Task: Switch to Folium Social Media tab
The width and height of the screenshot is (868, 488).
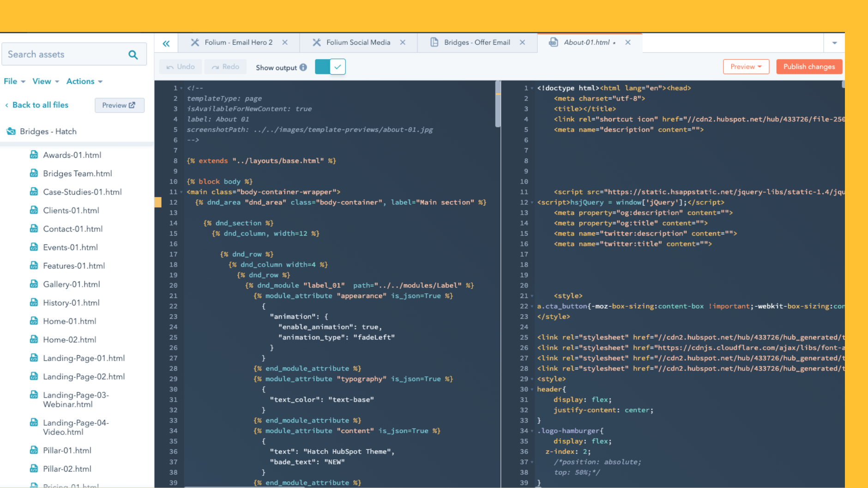Action: [358, 42]
